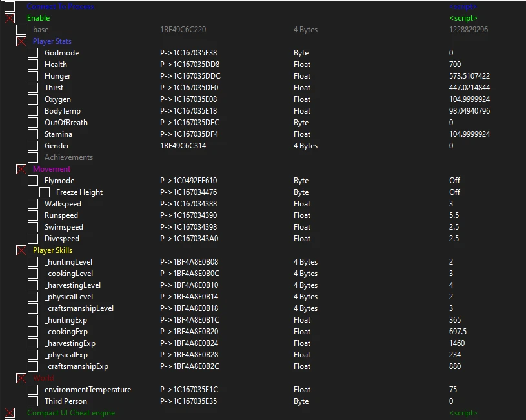Click the base address 1BF49C6C220

tap(183, 30)
